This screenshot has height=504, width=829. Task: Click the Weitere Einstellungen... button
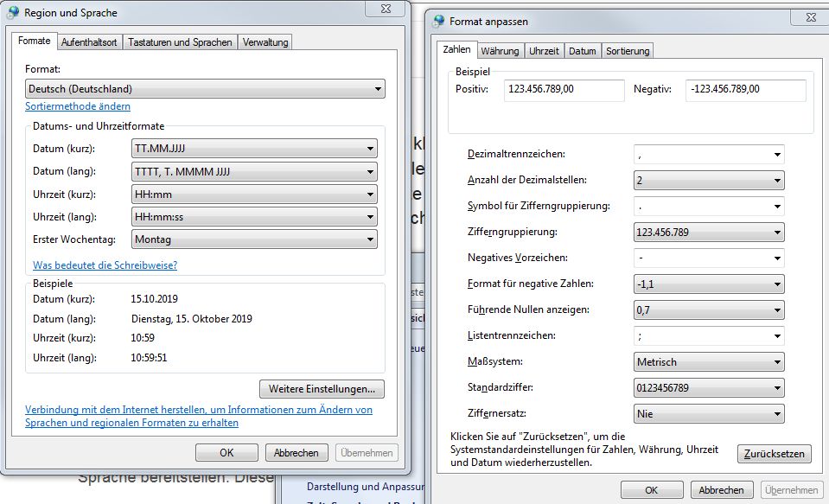pos(322,389)
